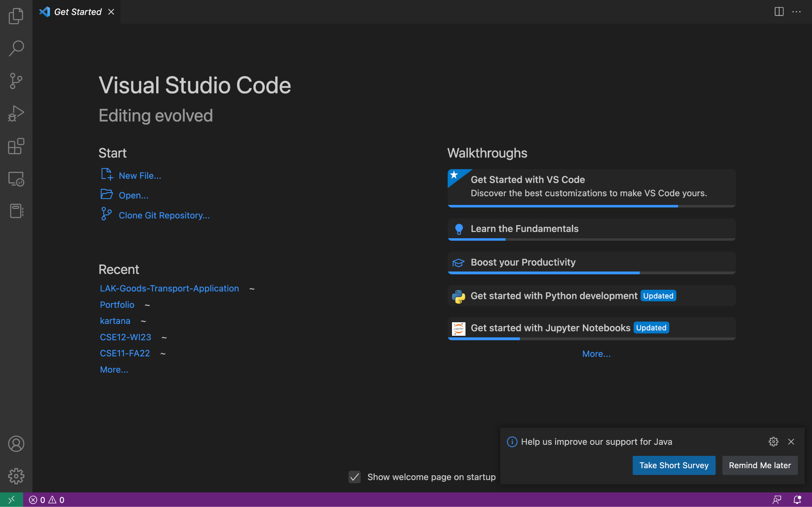Open notification settings gear for Java survey

click(773, 442)
